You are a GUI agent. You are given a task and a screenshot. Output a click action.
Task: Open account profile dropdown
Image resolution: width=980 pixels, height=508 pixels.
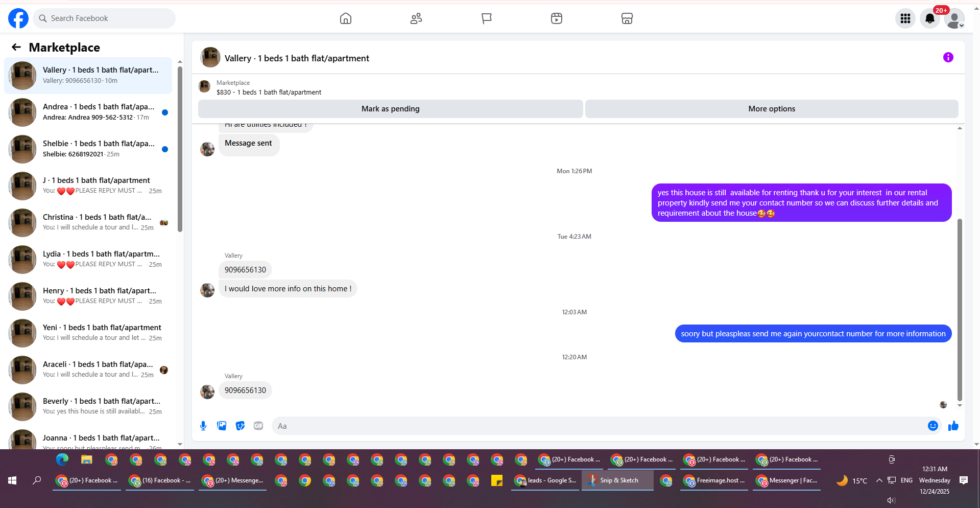pos(954,19)
